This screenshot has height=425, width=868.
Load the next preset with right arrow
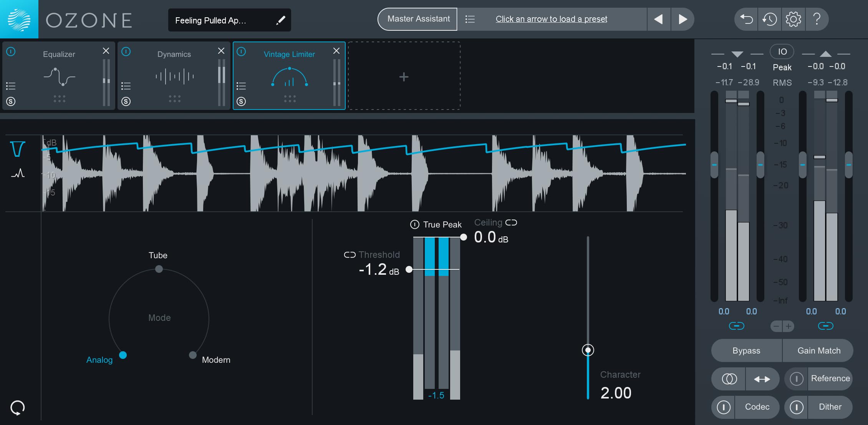point(682,19)
